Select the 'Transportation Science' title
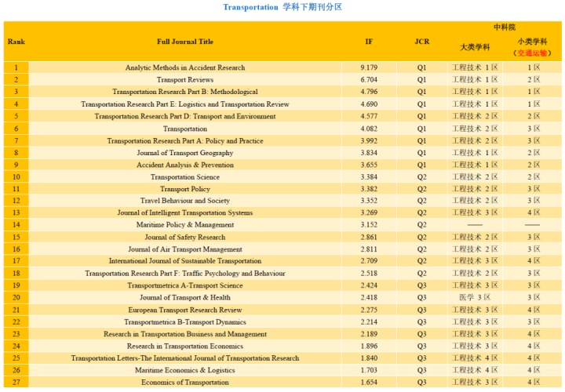Image resolution: width=565 pixels, height=392 pixels. pos(185,177)
